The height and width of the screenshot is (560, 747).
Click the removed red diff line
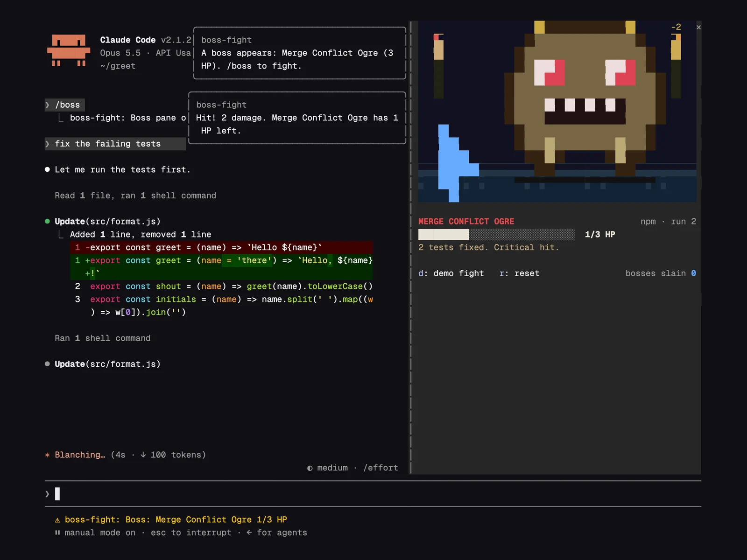[221, 247]
